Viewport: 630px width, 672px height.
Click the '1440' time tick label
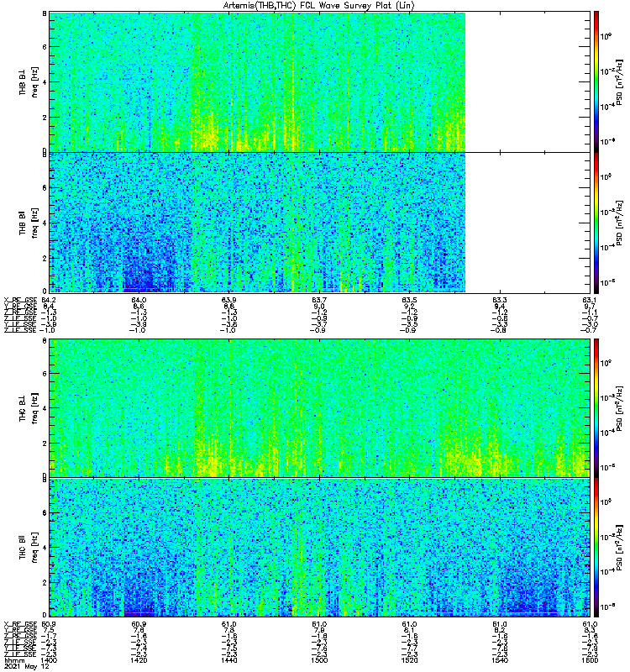(x=228, y=660)
